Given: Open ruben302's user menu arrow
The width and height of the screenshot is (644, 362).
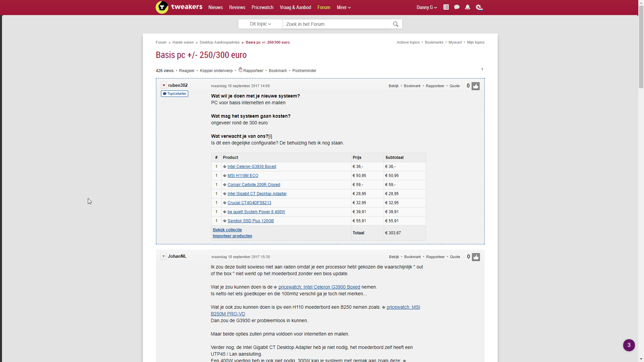Looking at the screenshot, I should pyautogui.click(x=164, y=85).
